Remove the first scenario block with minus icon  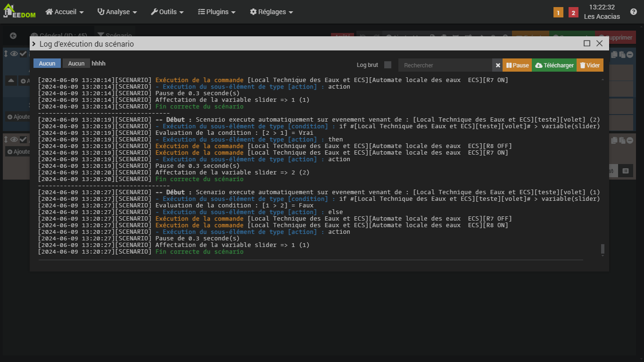[x=629, y=55]
